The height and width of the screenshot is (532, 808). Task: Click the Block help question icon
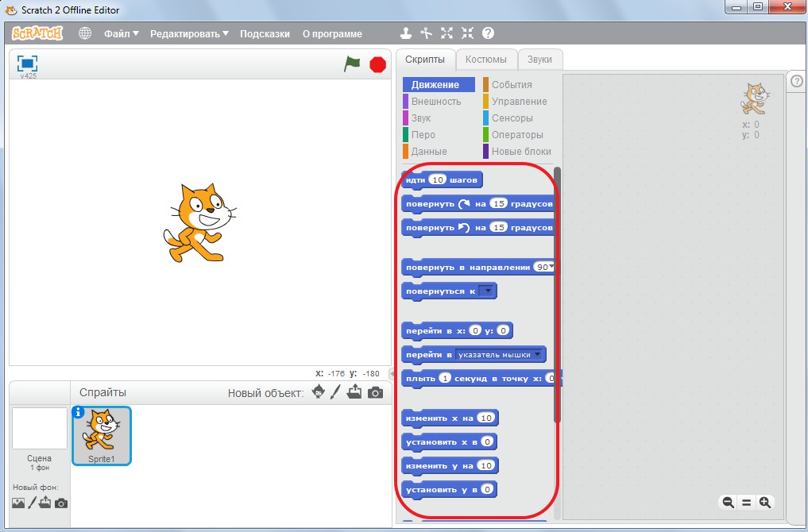488,33
